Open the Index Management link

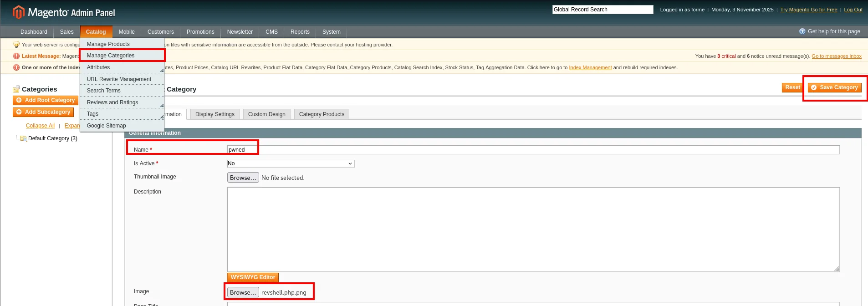pos(590,67)
